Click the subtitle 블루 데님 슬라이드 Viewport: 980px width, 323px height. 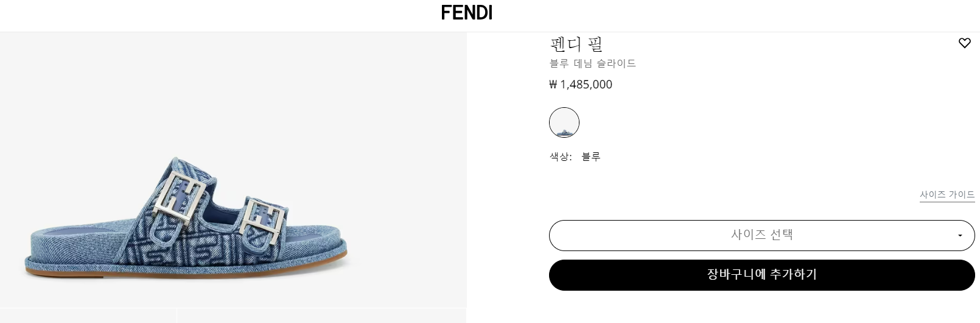pyautogui.click(x=592, y=63)
